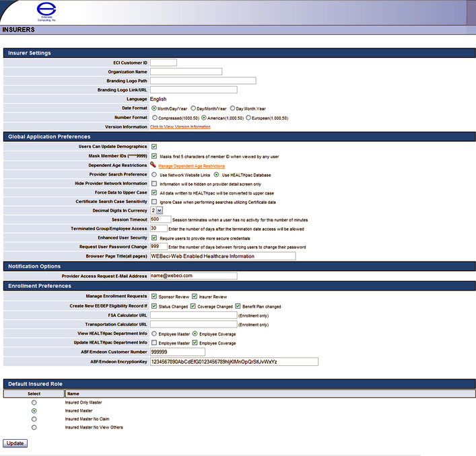Click the key icon beside Dependent Age Restrictions
476x456 pixels.
tap(154, 165)
